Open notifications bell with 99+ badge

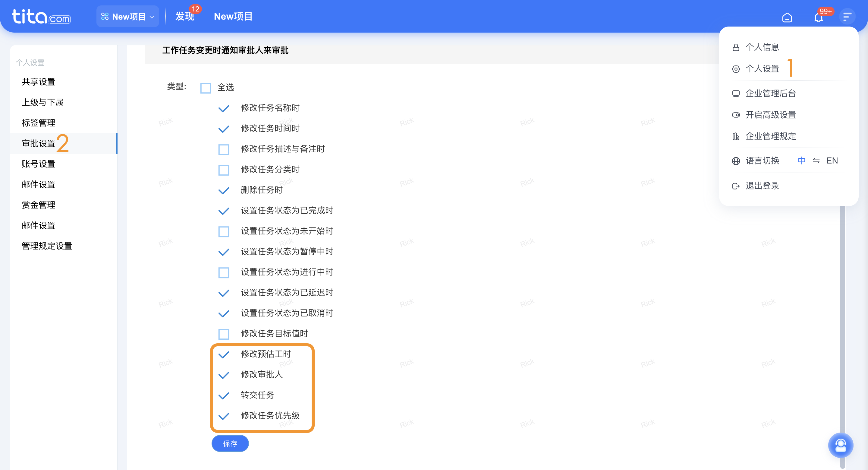click(819, 17)
